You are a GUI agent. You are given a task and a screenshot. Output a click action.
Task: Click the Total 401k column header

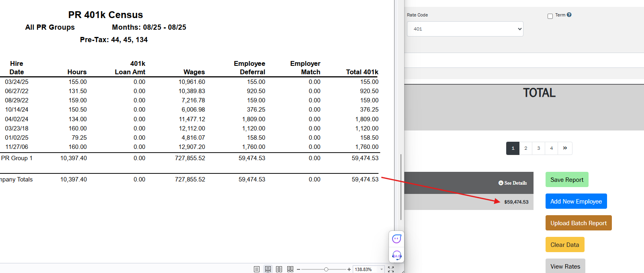point(362,72)
